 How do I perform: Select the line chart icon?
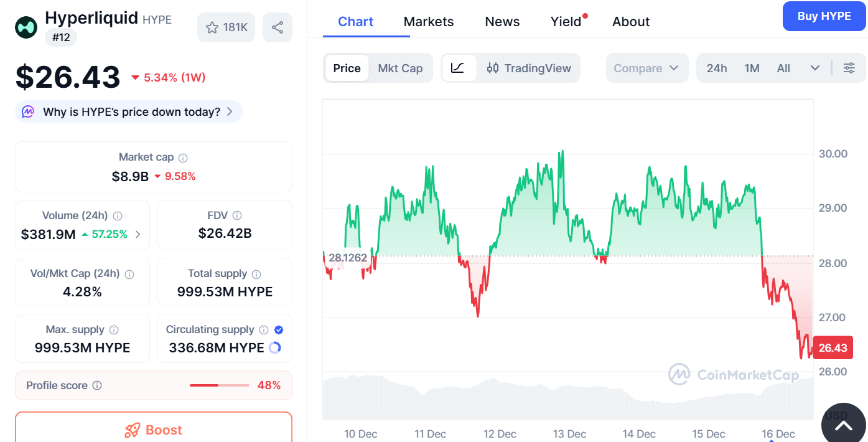pos(458,68)
